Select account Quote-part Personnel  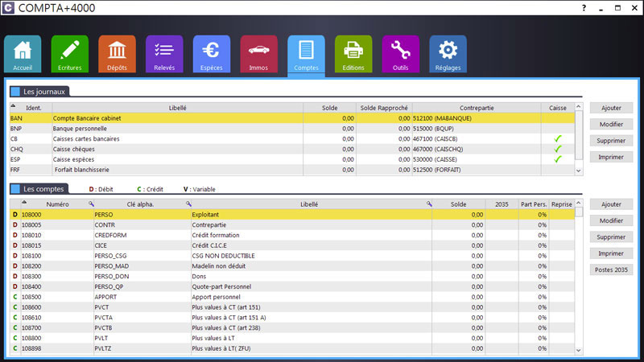pyautogui.click(x=292, y=286)
